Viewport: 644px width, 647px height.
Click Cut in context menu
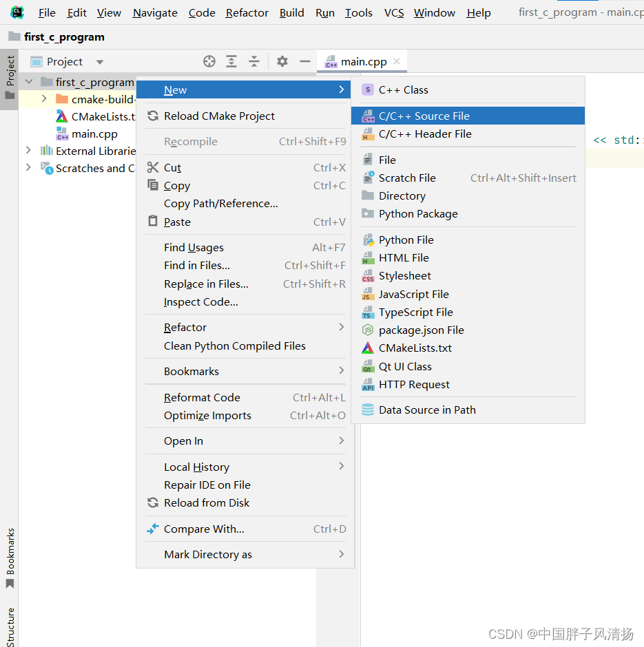[245, 167]
